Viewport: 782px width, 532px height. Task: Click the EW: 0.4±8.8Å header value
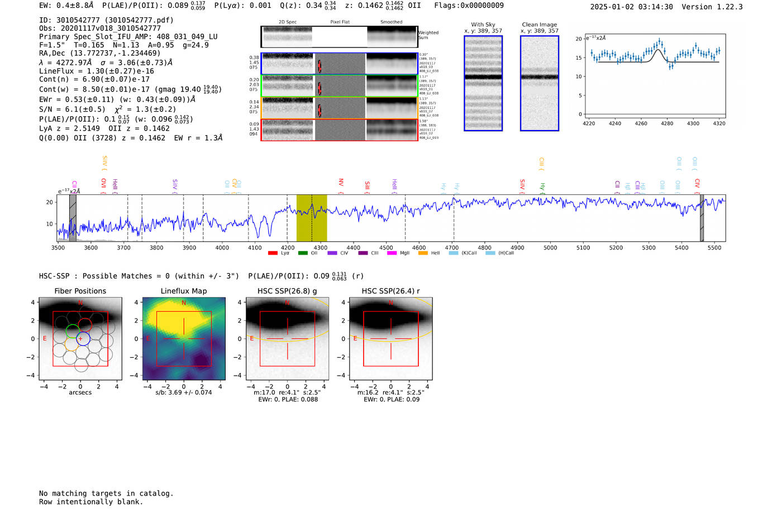tap(66, 6)
